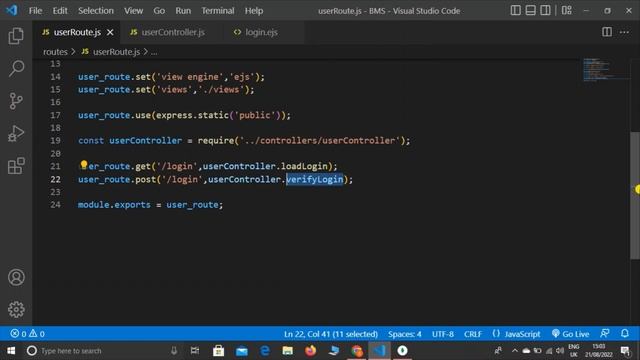640x360 pixels.
Task: Open the Go menu
Action: coord(159,11)
